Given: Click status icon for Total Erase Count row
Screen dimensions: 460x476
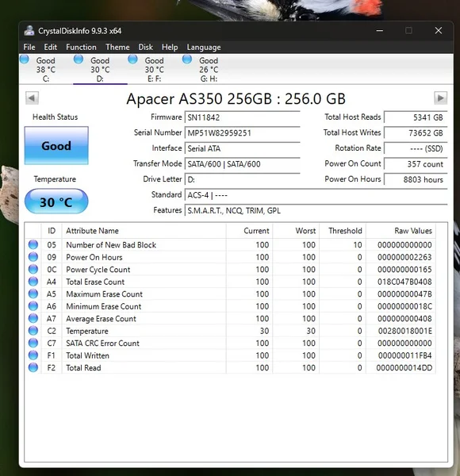Looking at the screenshot, I should tap(33, 282).
